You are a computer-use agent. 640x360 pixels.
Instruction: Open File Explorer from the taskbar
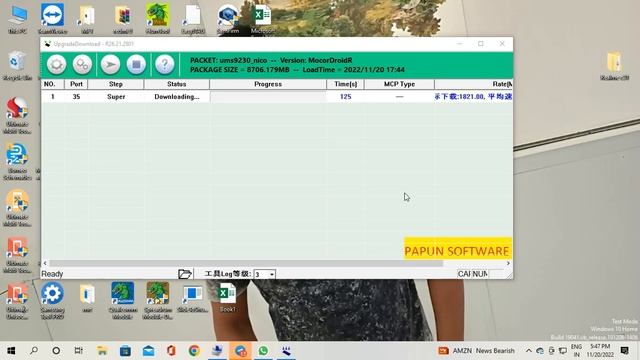pyautogui.click(x=102, y=351)
